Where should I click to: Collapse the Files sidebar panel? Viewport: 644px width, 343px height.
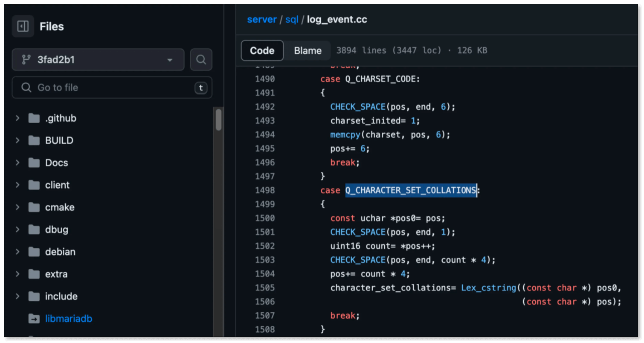(22, 26)
